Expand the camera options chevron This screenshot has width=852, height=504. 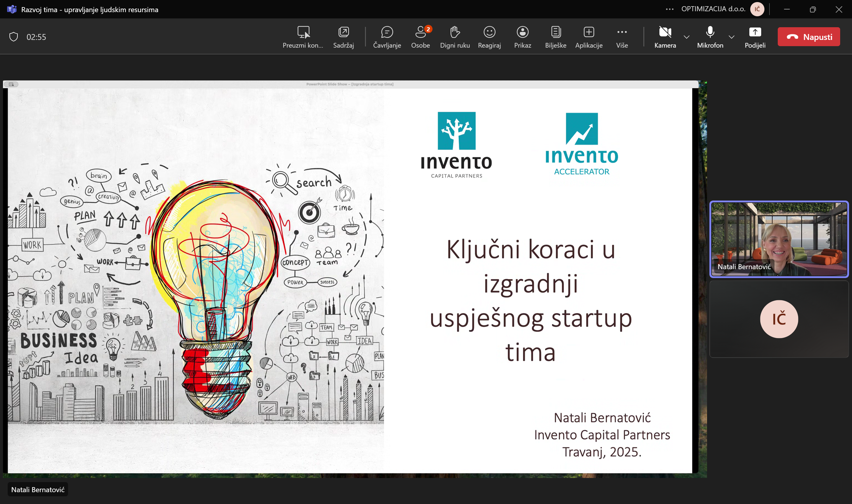click(x=686, y=37)
